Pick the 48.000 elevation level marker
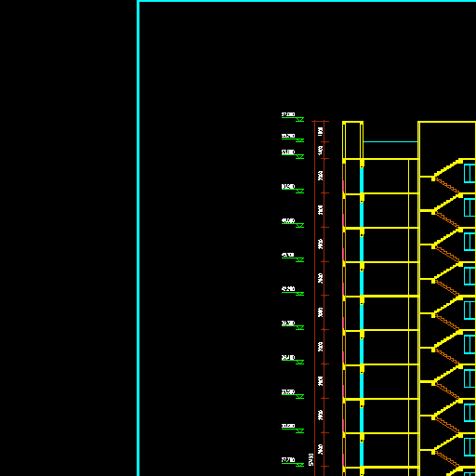This screenshot has width=476, height=476. (293, 223)
